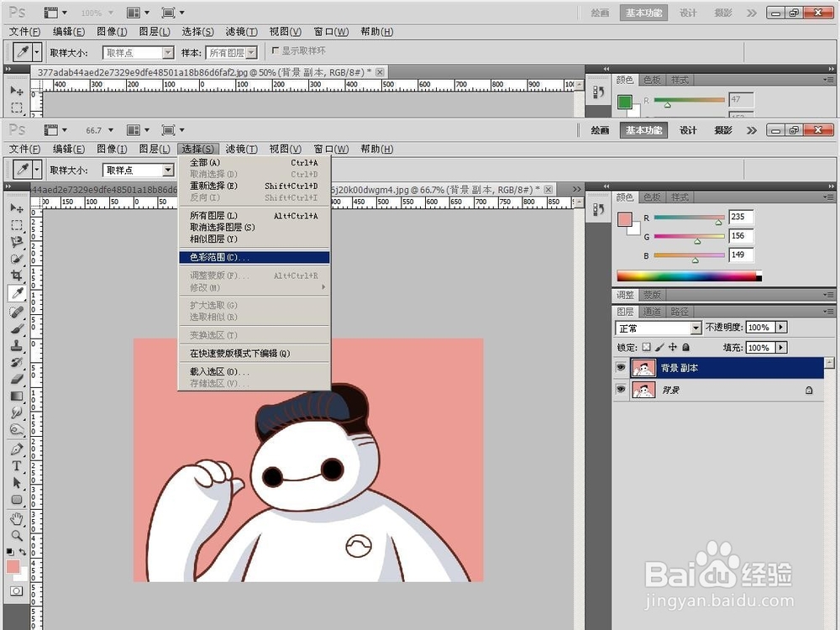Select the Clone Stamp tool
The image size is (840, 630).
pyautogui.click(x=17, y=345)
